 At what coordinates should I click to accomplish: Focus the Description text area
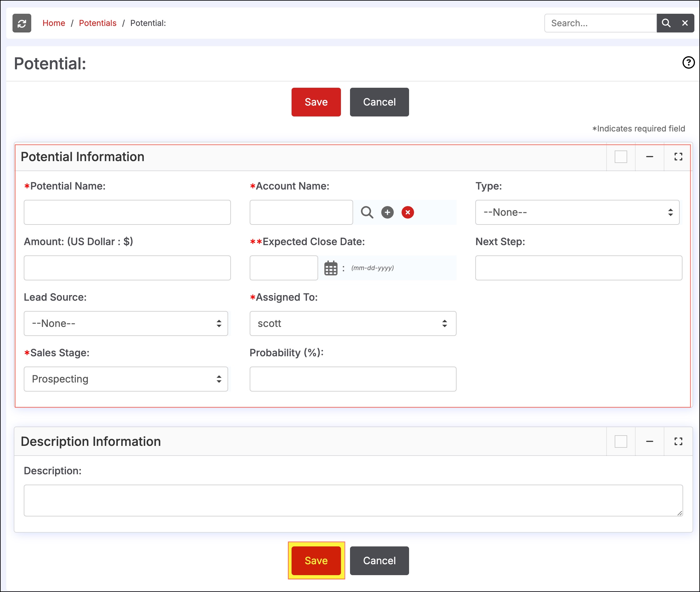(353, 501)
